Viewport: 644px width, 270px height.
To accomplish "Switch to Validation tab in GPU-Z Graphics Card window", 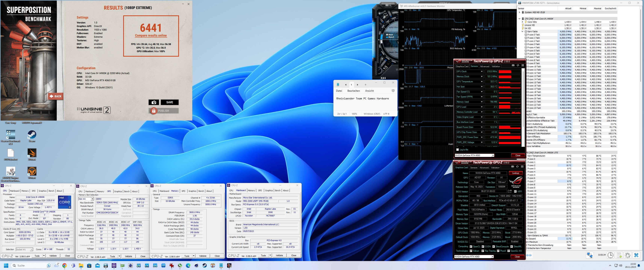I will (x=495, y=168).
